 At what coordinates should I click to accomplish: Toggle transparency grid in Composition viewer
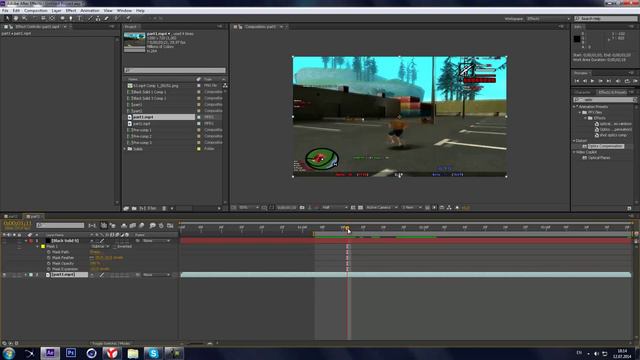coord(360,208)
